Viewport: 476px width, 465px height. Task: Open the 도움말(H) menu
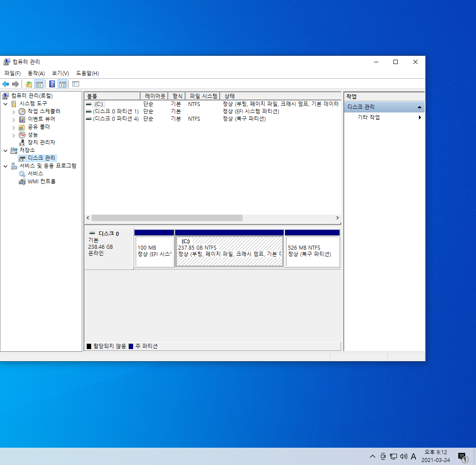(x=87, y=73)
